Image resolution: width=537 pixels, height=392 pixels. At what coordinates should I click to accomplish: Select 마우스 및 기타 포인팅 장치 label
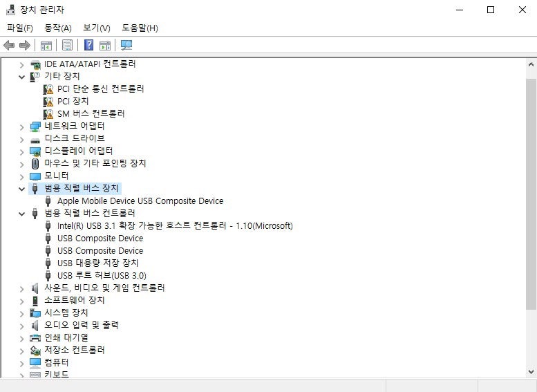[x=95, y=163]
